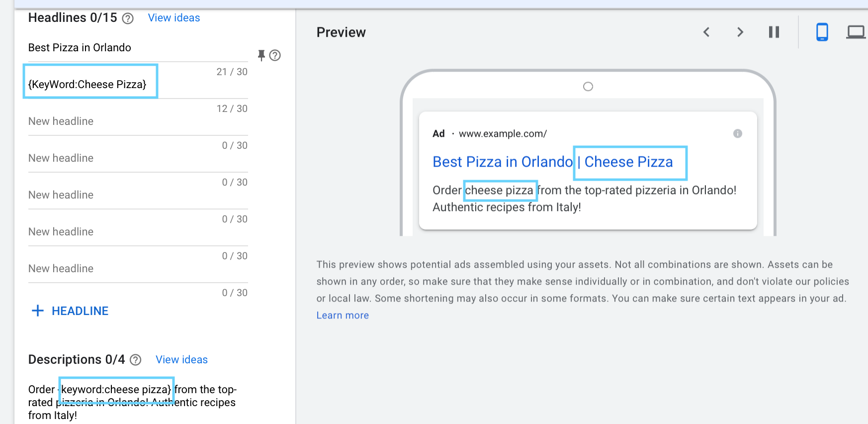Click the last empty New headline field
This screenshot has width=868, height=424.
click(x=138, y=269)
